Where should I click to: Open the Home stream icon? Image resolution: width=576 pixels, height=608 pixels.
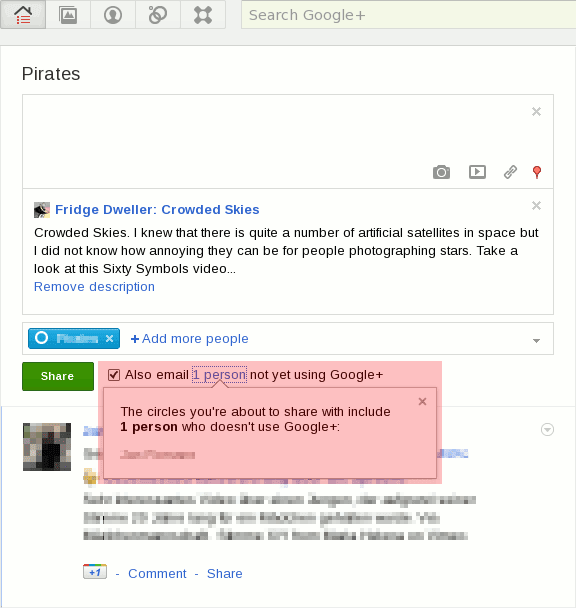pyautogui.click(x=23, y=15)
